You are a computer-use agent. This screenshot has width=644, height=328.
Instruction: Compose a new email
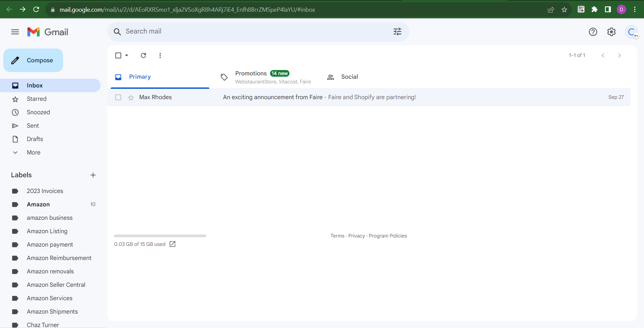33,60
